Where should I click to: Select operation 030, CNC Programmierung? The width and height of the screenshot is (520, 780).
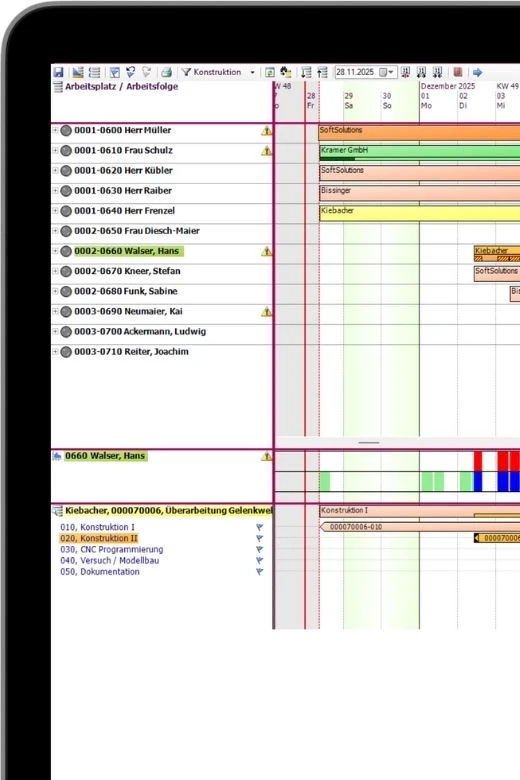pyautogui.click(x=111, y=549)
